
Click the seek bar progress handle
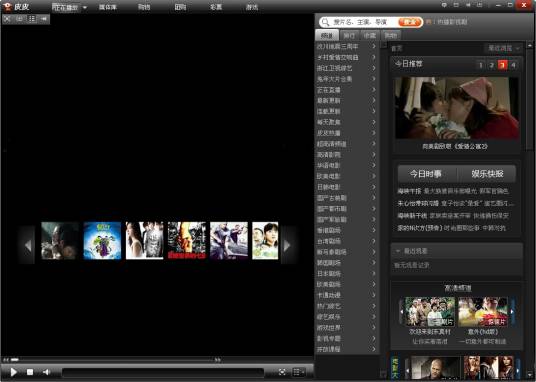click(14, 359)
